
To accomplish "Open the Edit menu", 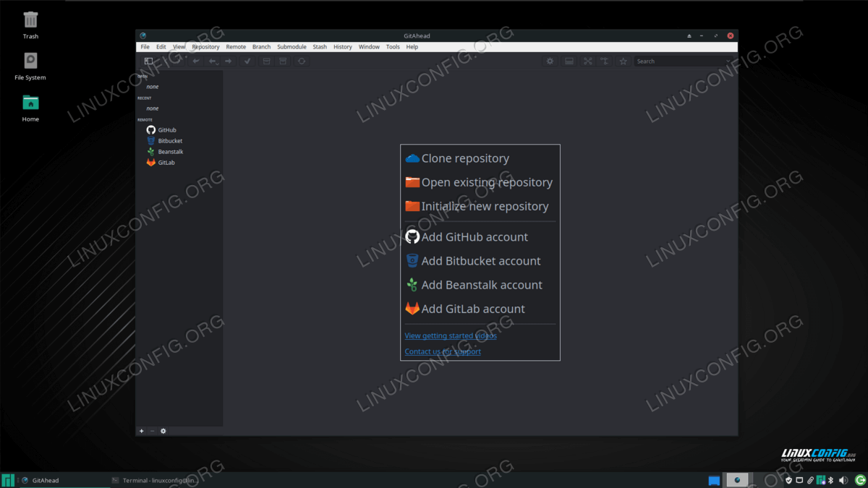I will pos(161,47).
